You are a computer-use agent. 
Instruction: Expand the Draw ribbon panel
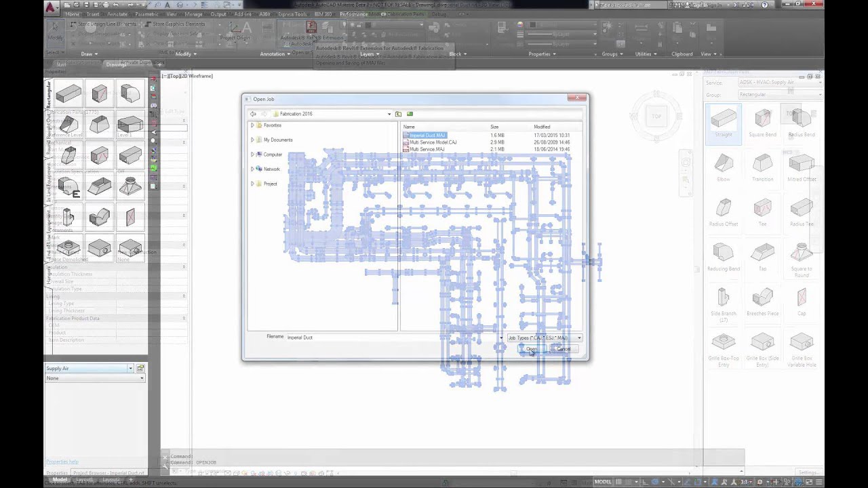[x=89, y=54]
